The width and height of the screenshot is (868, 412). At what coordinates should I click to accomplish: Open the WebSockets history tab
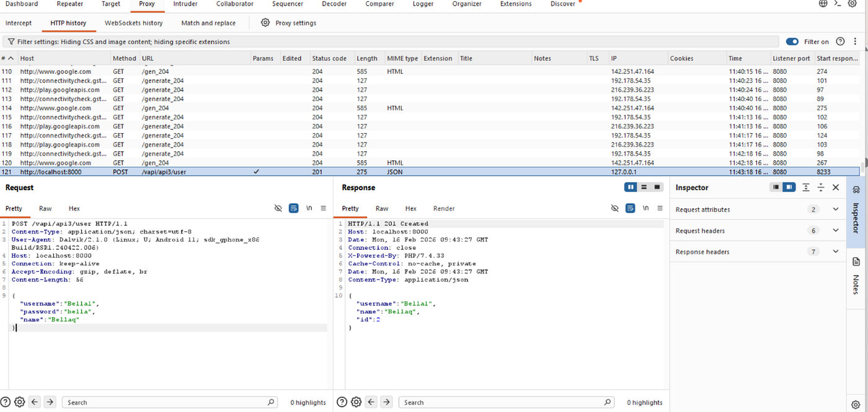pos(133,23)
